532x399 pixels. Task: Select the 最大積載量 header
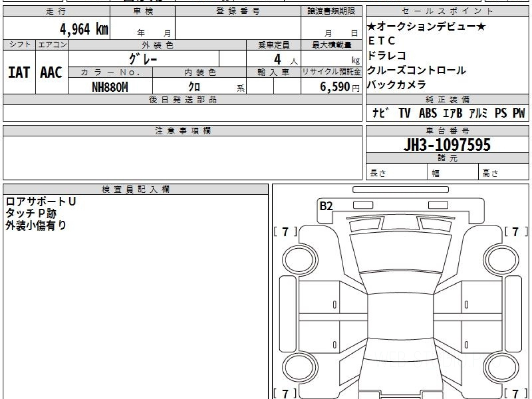pyautogui.click(x=332, y=45)
